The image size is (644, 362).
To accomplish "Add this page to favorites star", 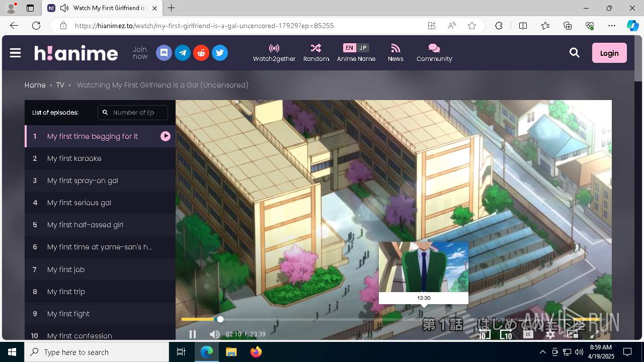I will click(472, 26).
